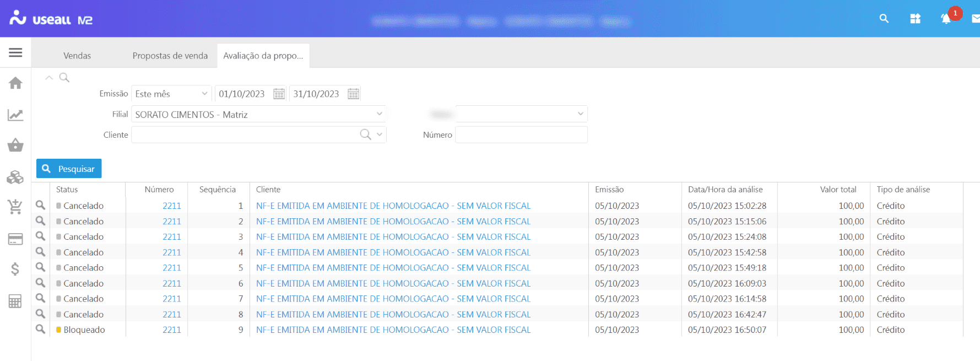Open the hamburger menu in sidebar
Viewport: 980px width, 361px height.
(x=15, y=53)
